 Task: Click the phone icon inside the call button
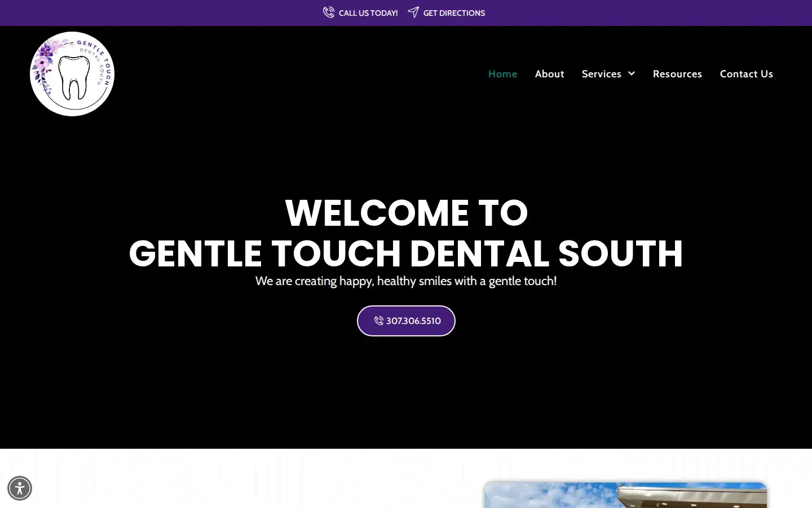(379, 321)
